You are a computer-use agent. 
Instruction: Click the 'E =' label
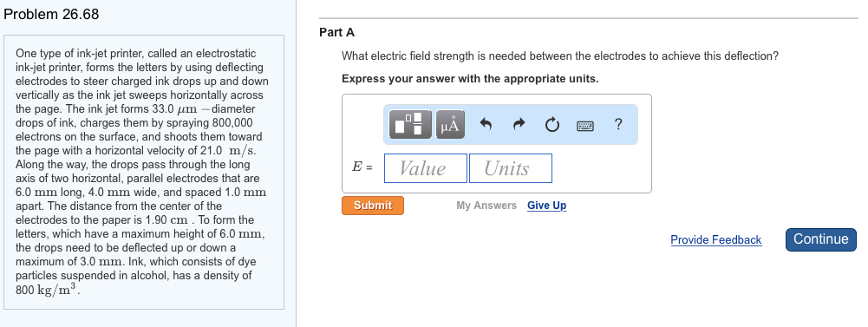tap(362, 167)
